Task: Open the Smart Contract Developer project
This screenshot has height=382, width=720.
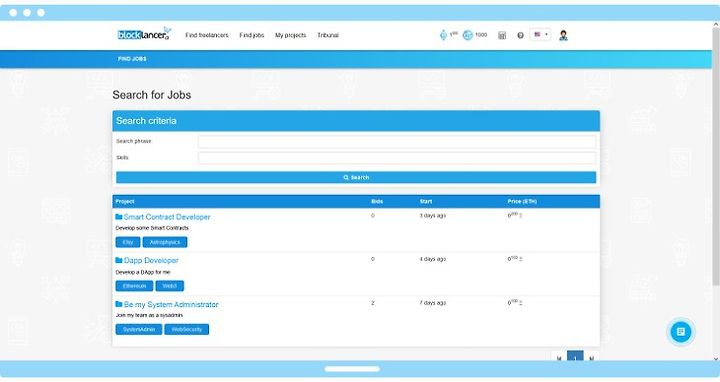Action: pos(167,217)
